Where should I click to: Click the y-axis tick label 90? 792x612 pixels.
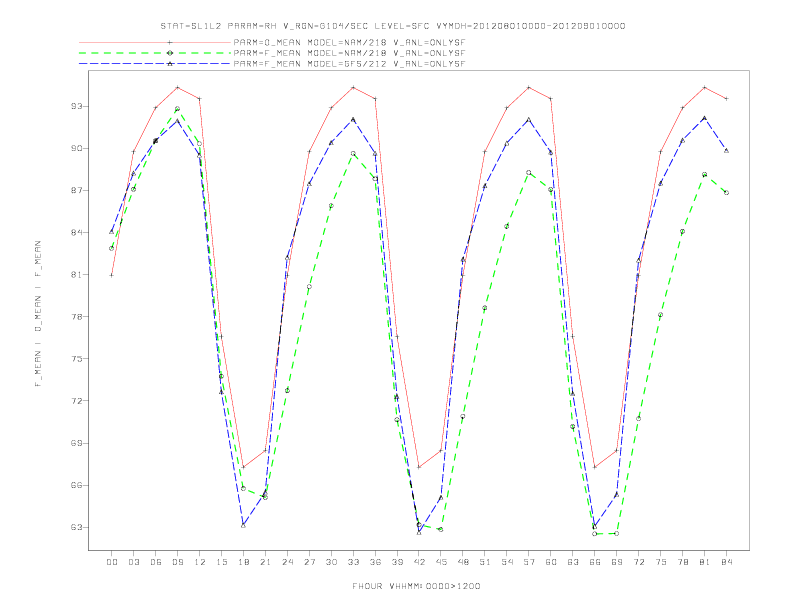click(x=77, y=148)
